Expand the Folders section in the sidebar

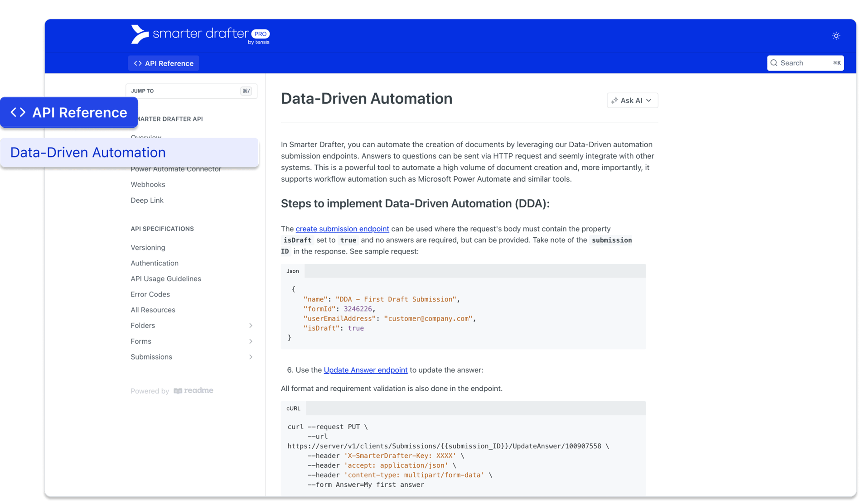[x=251, y=325]
